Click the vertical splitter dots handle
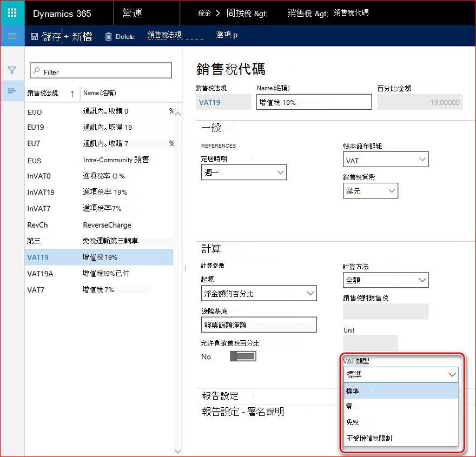Screen dimensions: 476x457 [x=186, y=268]
